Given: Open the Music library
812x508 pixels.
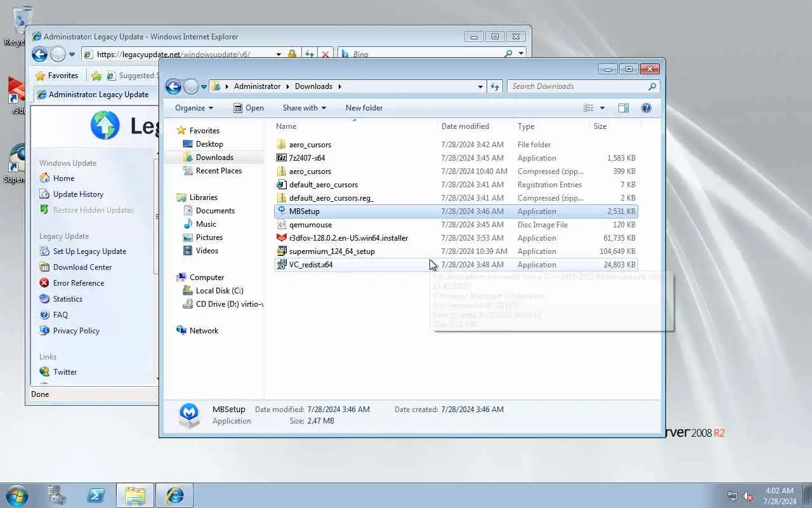Looking at the screenshot, I should click(206, 224).
